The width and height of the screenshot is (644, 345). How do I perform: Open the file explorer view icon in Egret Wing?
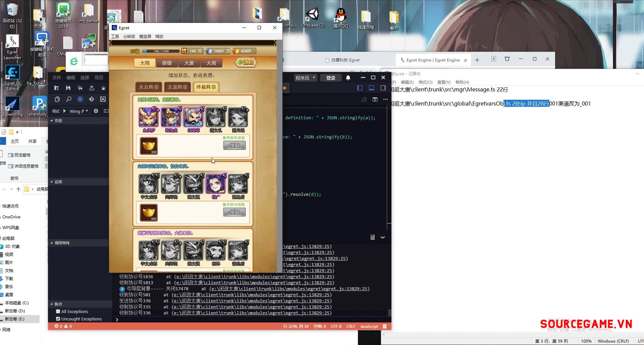point(57,99)
